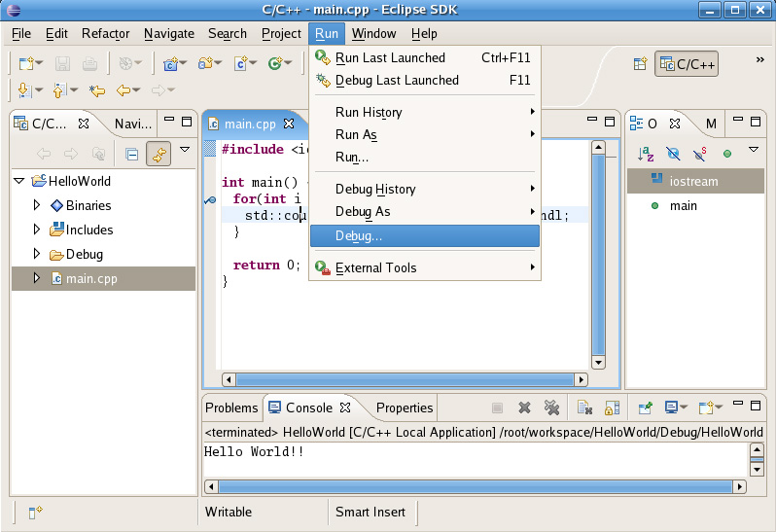
Task: Click the Clear Console icon
Action: click(585, 408)
